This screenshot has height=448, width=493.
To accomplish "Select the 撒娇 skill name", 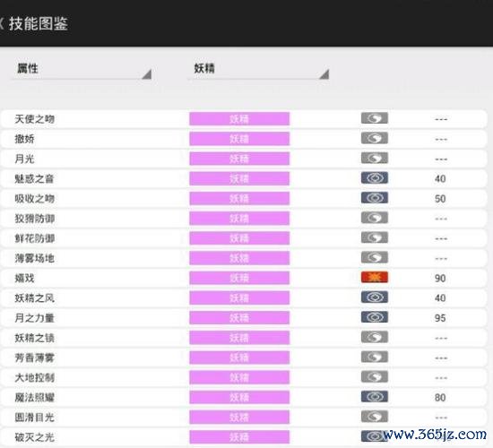I will (x=24, y=139).
